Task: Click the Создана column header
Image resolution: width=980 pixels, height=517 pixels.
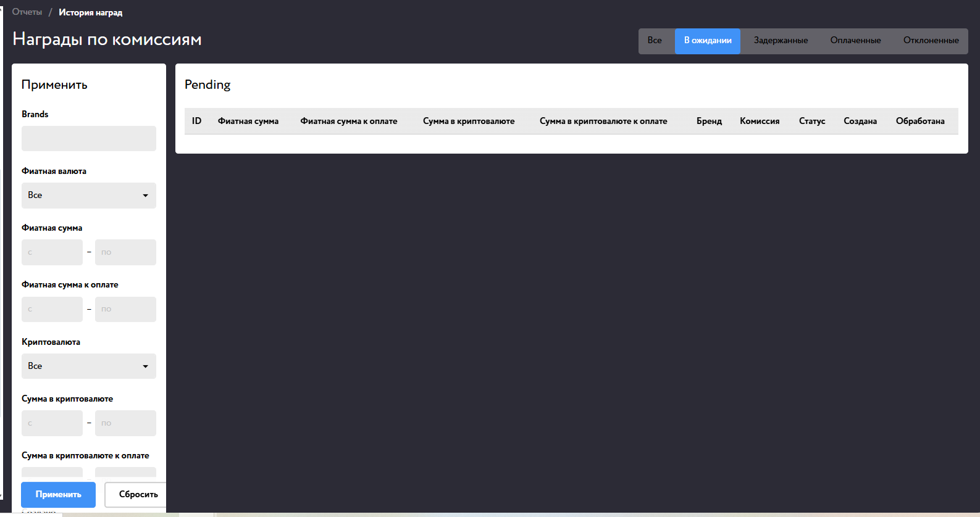Action: [x=860, y=122]
